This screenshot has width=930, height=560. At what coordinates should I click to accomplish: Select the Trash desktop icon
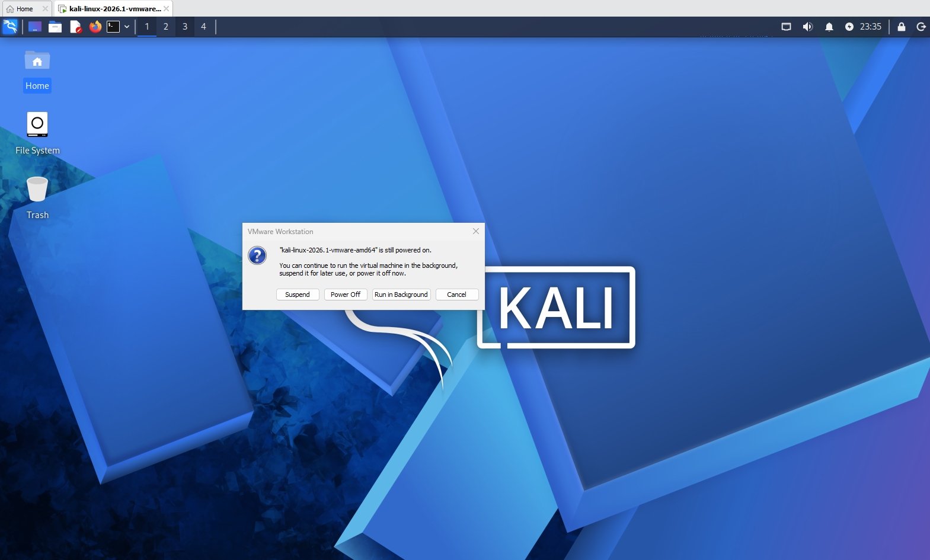(x=37, y=198)
